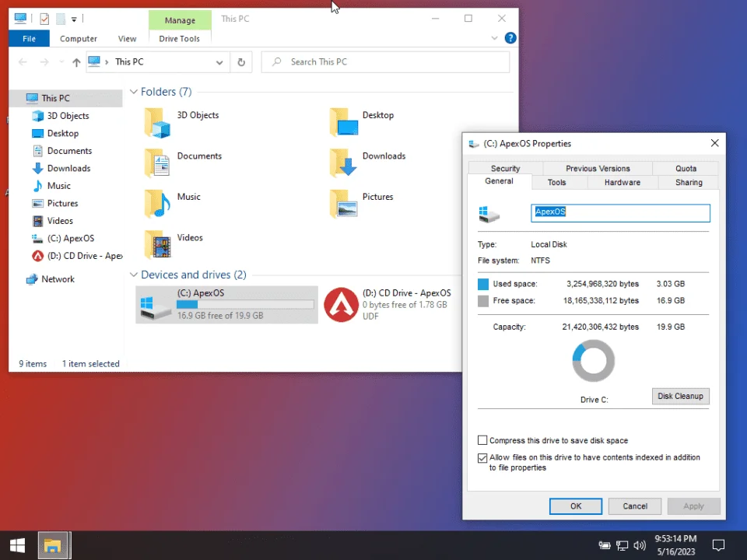
Task: Select Pictures in the navigation pane
Action: (x=62, y=203)
